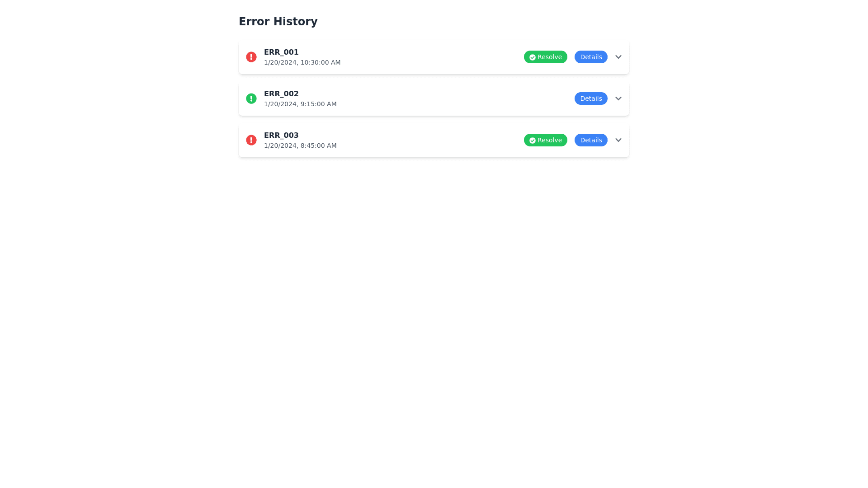View Details of ERR_002
Viewport: 868px width, 488px height.
click(590, 99)
